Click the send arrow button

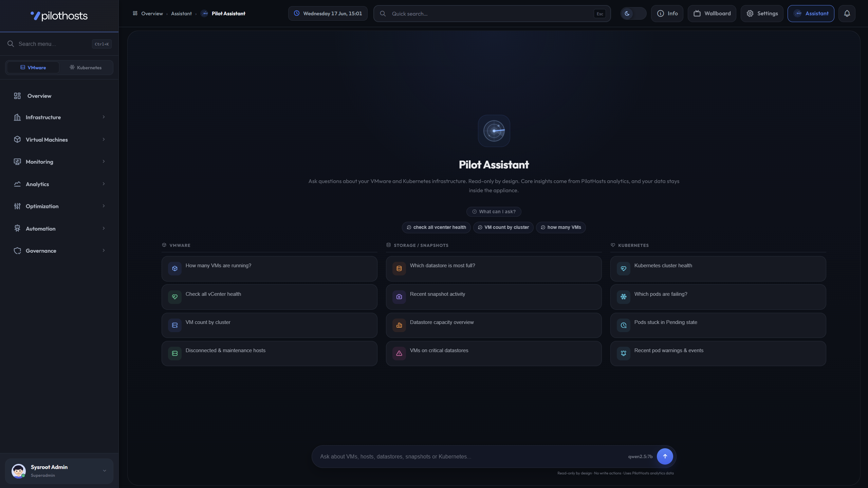pyautogui.click(x=665, y=456)
